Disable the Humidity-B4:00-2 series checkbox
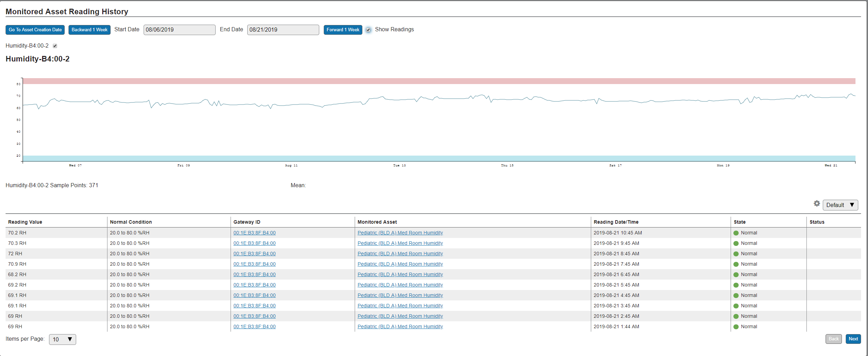Screen dimensions: 868x356 tap(55, 45)
